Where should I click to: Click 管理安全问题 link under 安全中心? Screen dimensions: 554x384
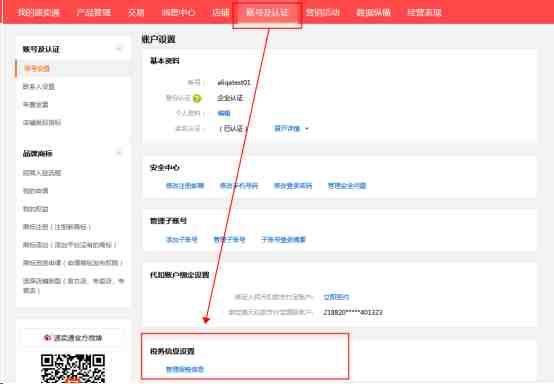point(347,185)
